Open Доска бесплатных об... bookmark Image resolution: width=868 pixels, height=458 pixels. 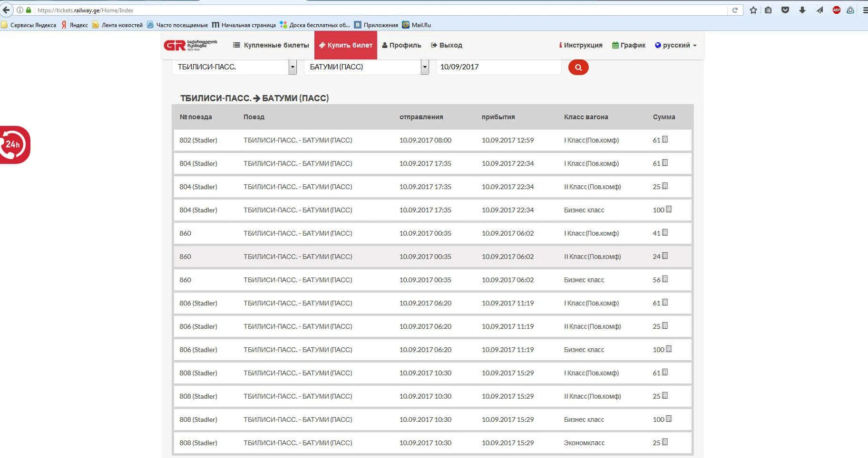click(x=315, y=25)
